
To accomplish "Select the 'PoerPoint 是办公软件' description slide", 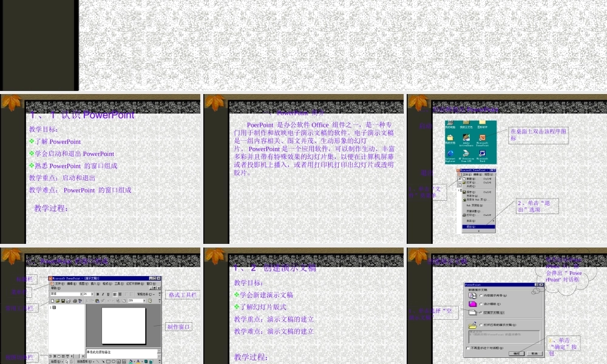I will (x=303, y=169).
